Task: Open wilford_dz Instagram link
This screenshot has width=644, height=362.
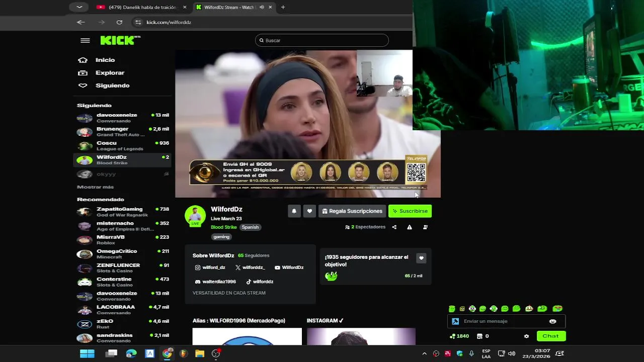Action: 210,267
